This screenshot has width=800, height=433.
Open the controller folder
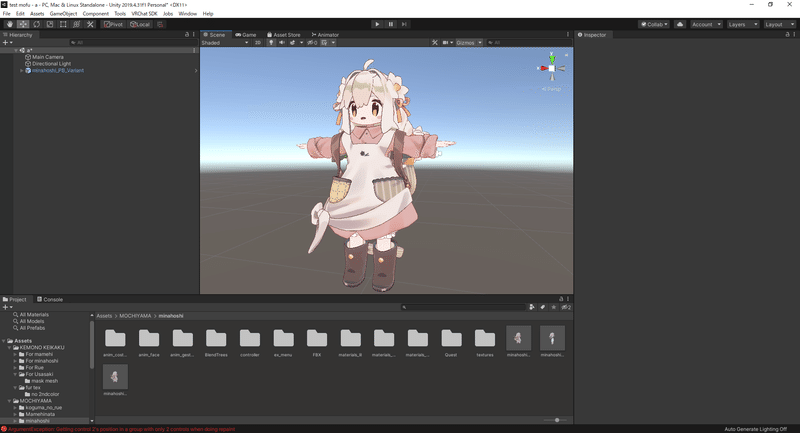click(x=250, y=342)
